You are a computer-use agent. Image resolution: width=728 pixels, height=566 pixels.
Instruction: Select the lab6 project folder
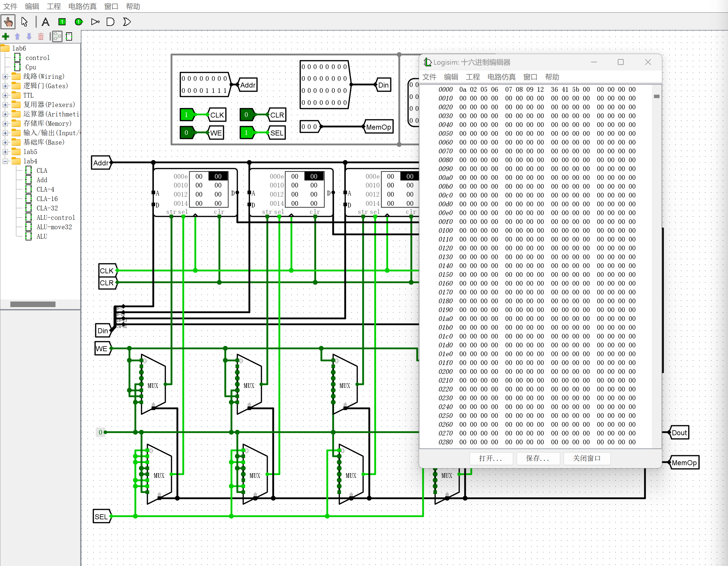point(19,48)
